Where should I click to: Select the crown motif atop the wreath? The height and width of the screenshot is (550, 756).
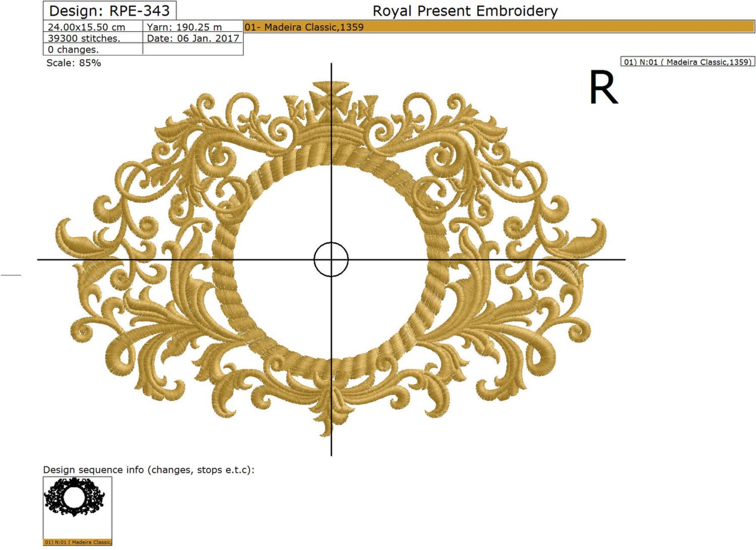coord(331,98)
